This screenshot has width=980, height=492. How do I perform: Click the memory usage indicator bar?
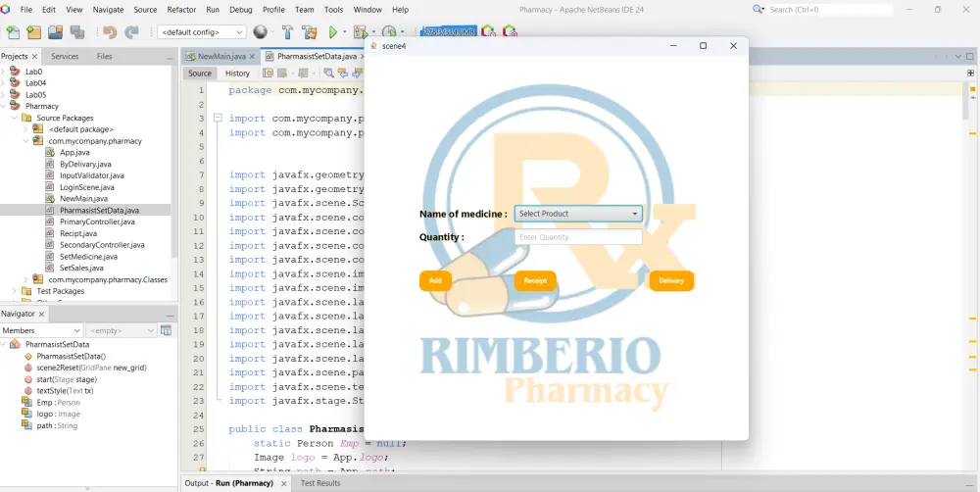coord(448,32)
